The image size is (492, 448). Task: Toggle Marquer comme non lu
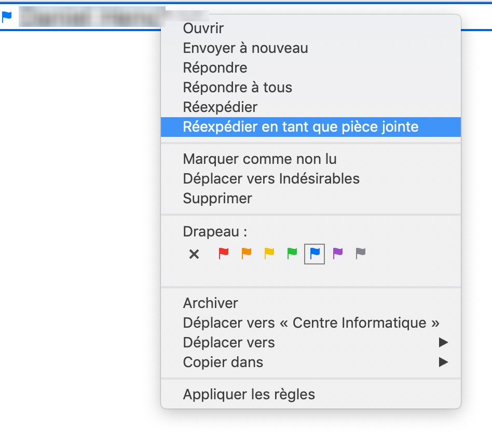259,159
